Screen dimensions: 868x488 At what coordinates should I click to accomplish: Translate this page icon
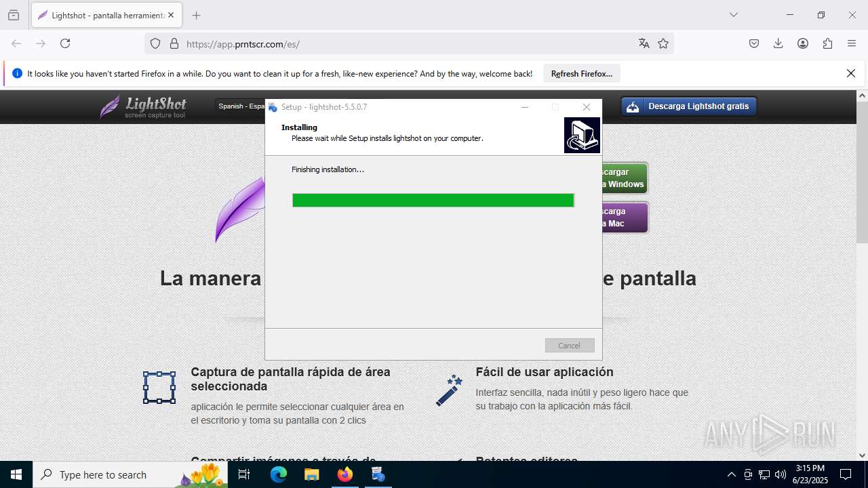(x=644, y=43)
